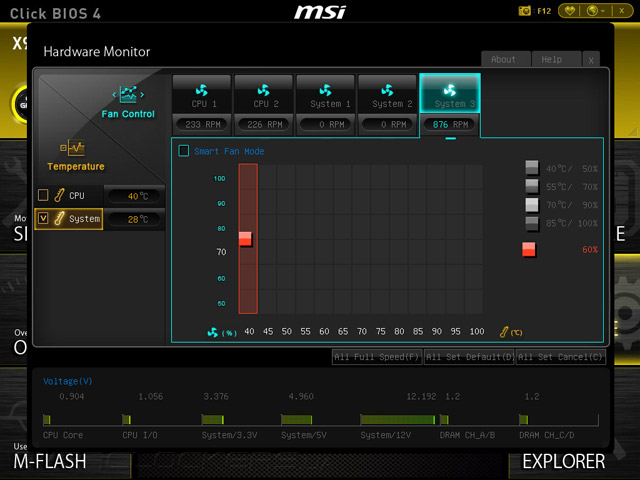This screenshot has width=640, height=480.
Task: Click the fan icon on System 3 tab
Action: click(449, 90)
